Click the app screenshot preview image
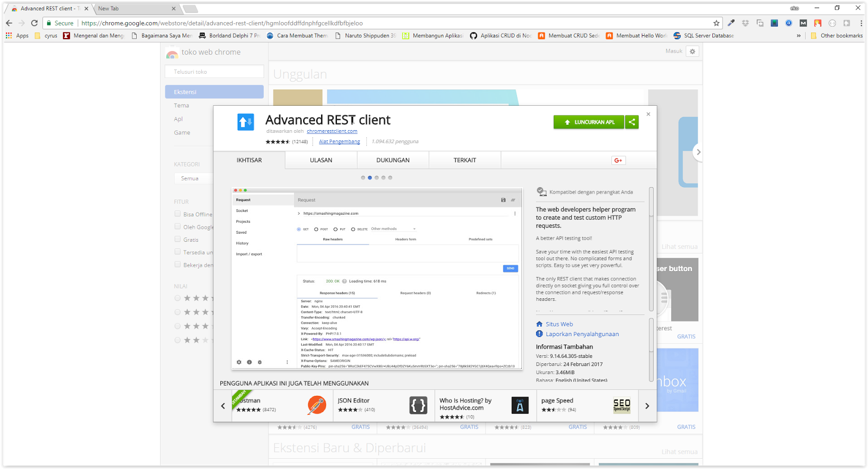868x469 pixels. [377, 279]
